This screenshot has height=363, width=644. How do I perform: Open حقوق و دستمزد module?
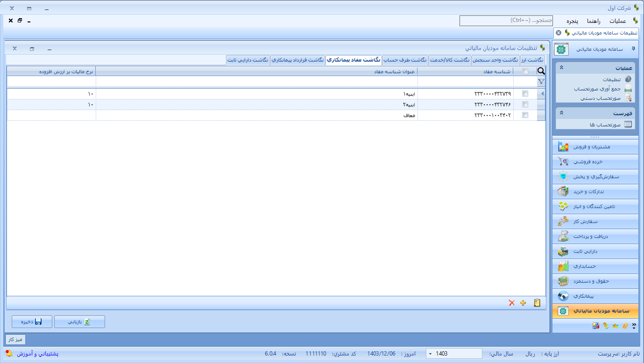595,281
